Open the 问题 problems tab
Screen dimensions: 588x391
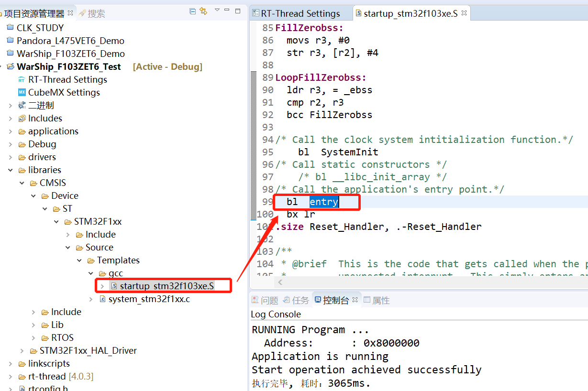[x=269, y=300]
